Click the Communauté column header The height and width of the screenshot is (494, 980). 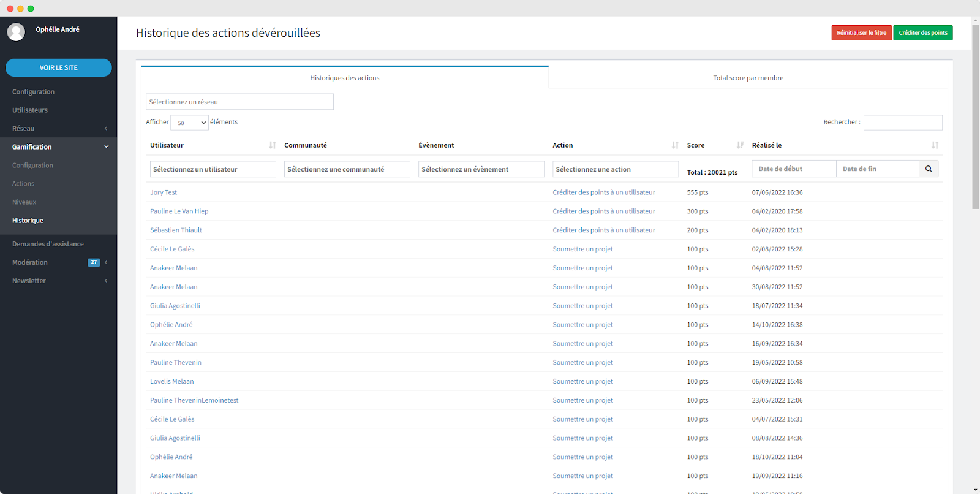coord(306,145)
